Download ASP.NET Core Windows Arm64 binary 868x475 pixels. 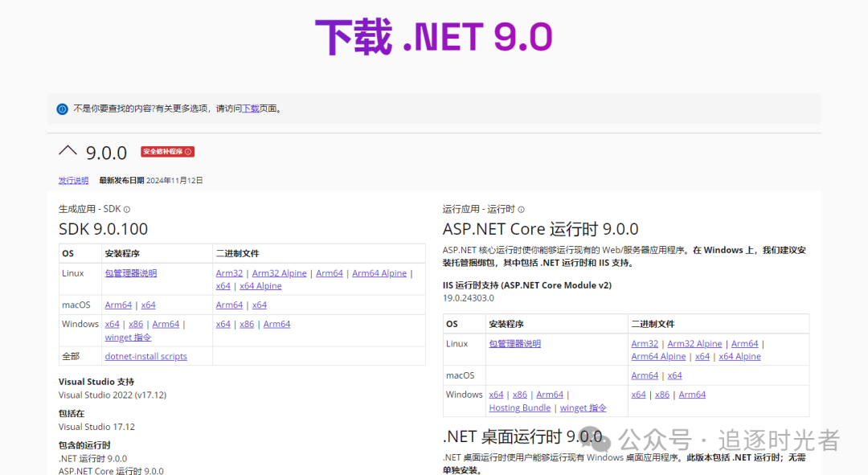tap(692, 395)
